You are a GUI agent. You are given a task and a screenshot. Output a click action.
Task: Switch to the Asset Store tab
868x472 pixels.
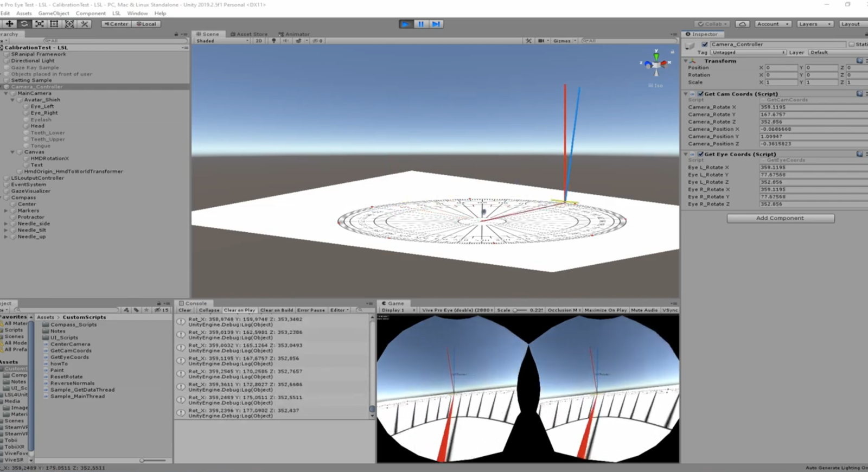click(248, 34)
